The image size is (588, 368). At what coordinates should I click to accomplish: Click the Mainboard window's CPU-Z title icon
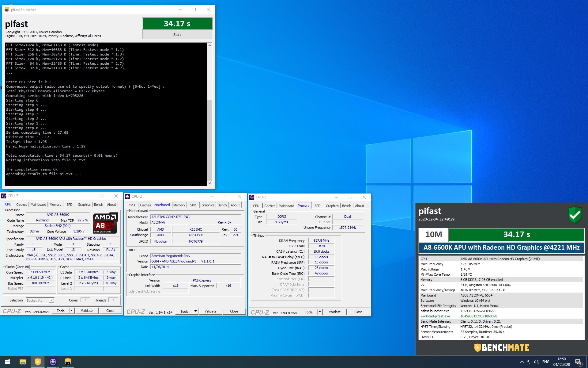pos(127,197)
